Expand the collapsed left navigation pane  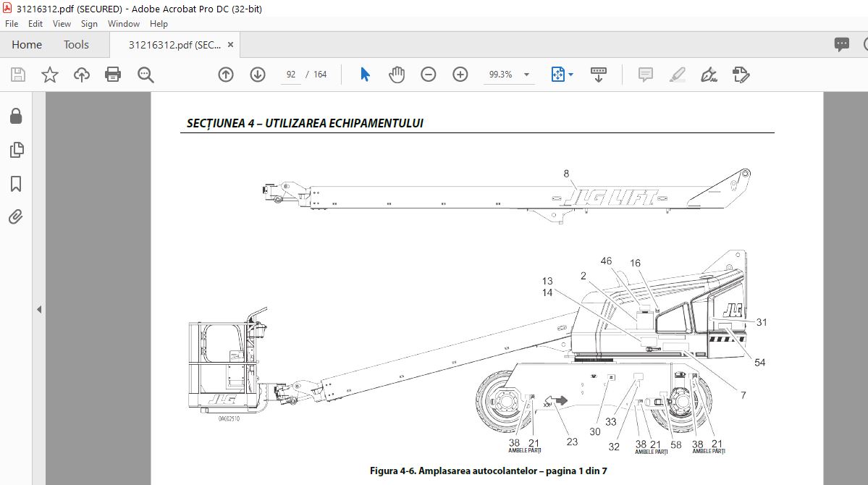click(39, 310)
